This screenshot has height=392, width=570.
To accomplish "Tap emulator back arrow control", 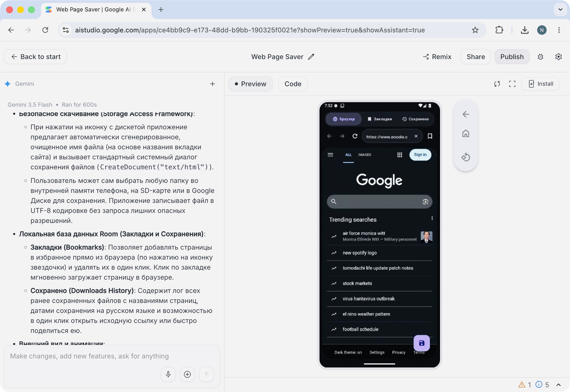I will click(x=466, y=114).
